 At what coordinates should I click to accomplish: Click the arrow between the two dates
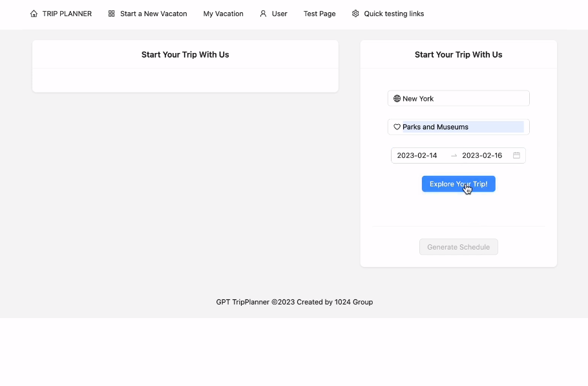(454, 156)
